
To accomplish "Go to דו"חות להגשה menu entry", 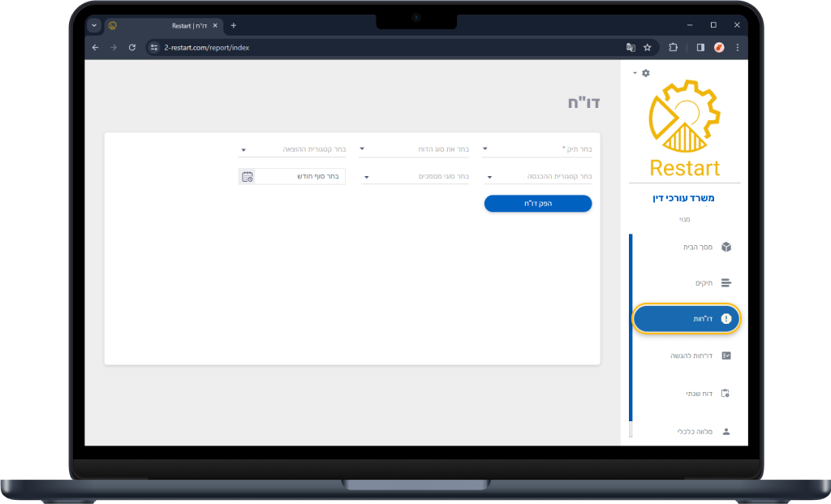I will tap(691, 355).
